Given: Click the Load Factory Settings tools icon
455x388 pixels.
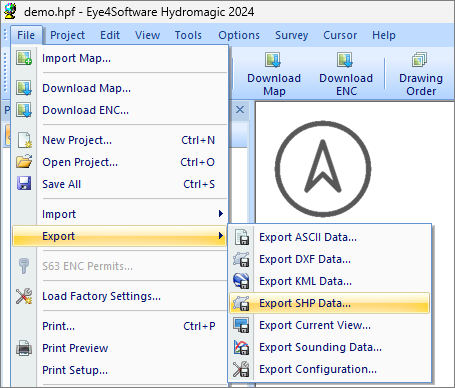Looking at the screenshot, I should 24,296.
